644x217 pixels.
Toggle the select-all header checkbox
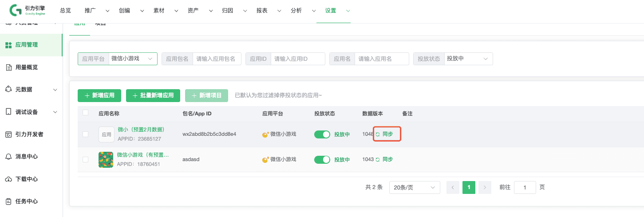(86, 113)
